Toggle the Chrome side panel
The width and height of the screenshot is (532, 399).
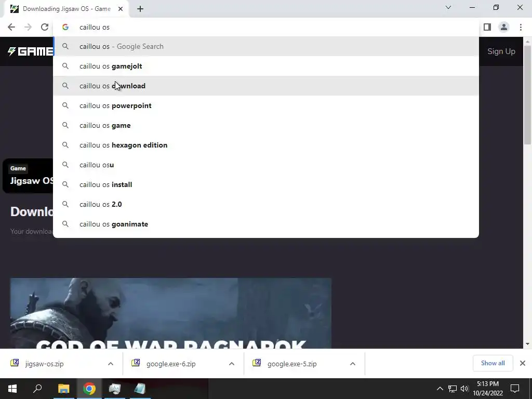487,27
